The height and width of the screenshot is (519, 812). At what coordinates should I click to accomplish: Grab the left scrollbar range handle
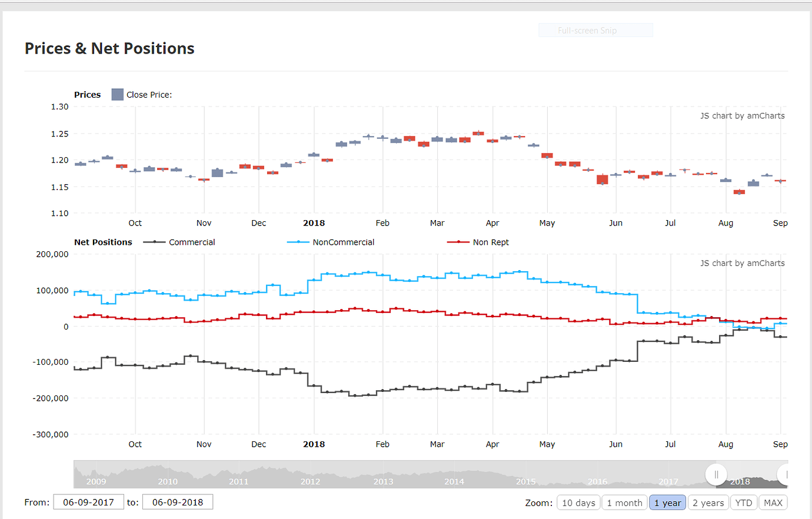click(x=716, y=474)
